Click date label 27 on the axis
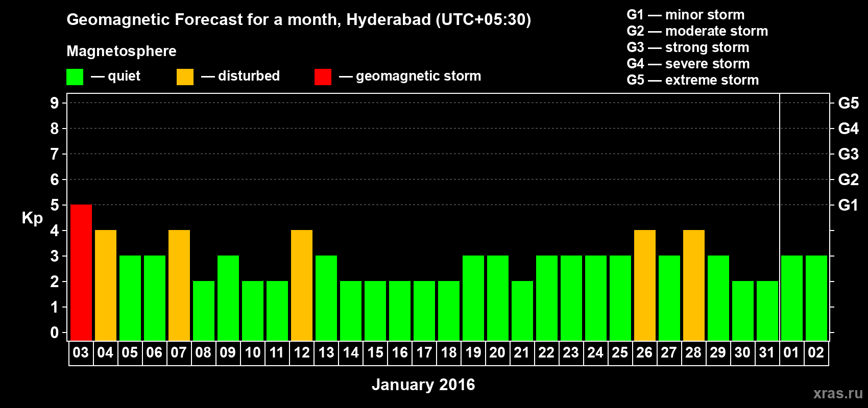Viewport: 868px width, 408px height. click(669, 353)
